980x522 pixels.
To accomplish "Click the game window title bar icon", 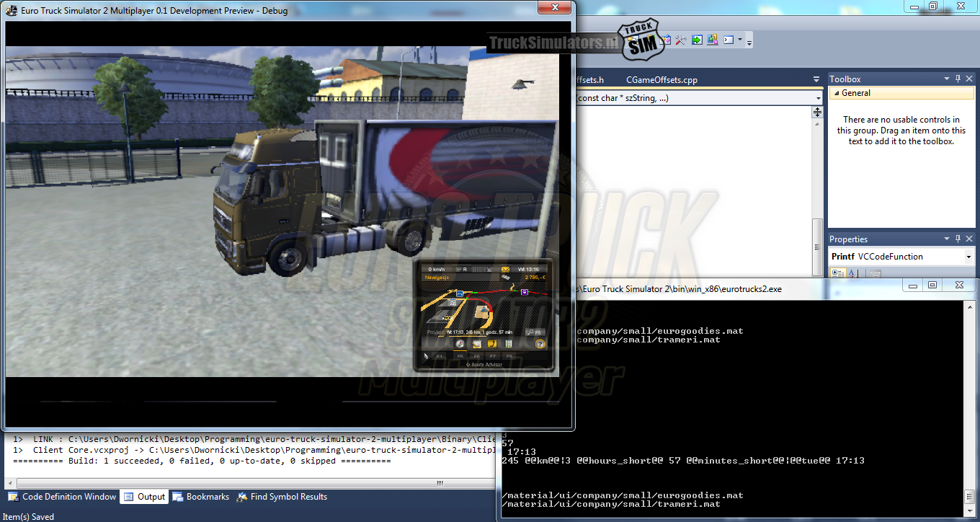I will (x=12, y=10).
